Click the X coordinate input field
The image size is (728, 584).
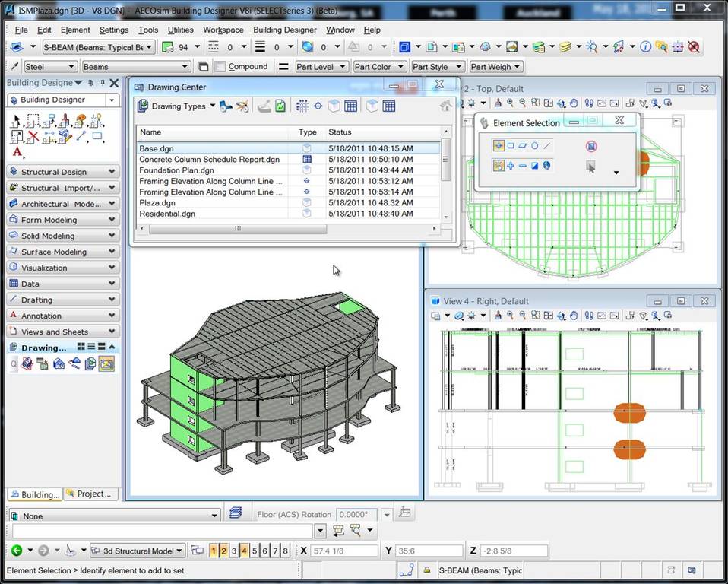tap(344, 551)
